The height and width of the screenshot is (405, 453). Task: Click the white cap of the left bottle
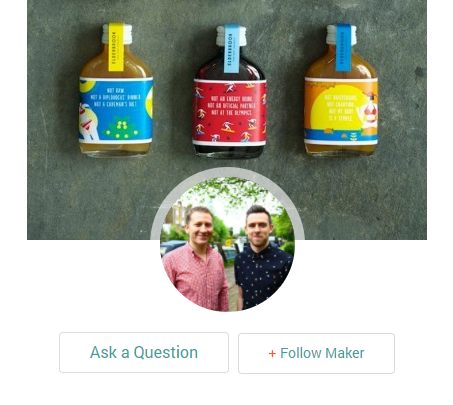coord(117,34)
